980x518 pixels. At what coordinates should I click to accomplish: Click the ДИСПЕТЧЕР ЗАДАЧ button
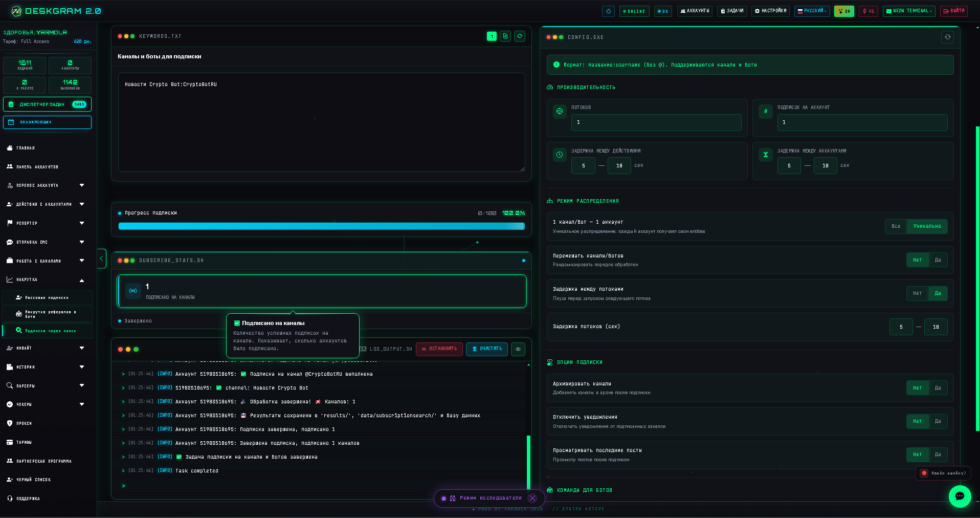(47, 104)
